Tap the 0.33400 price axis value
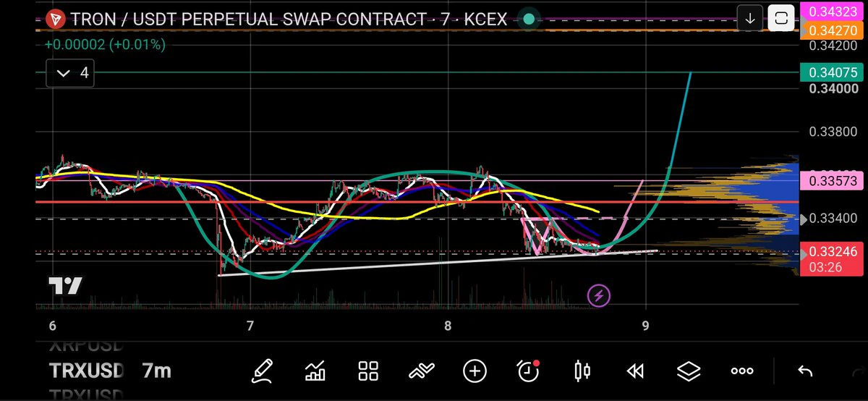The image size is (868, 401). (x=831, y=218)
